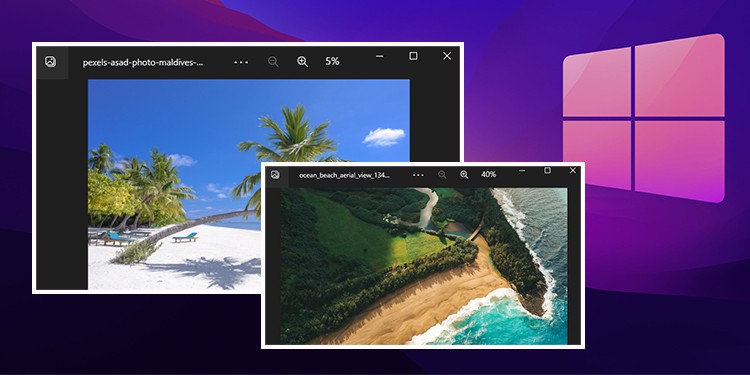Zoom in on the pexels-asad-photo-maldives window
750x375 pixels.
302,62
